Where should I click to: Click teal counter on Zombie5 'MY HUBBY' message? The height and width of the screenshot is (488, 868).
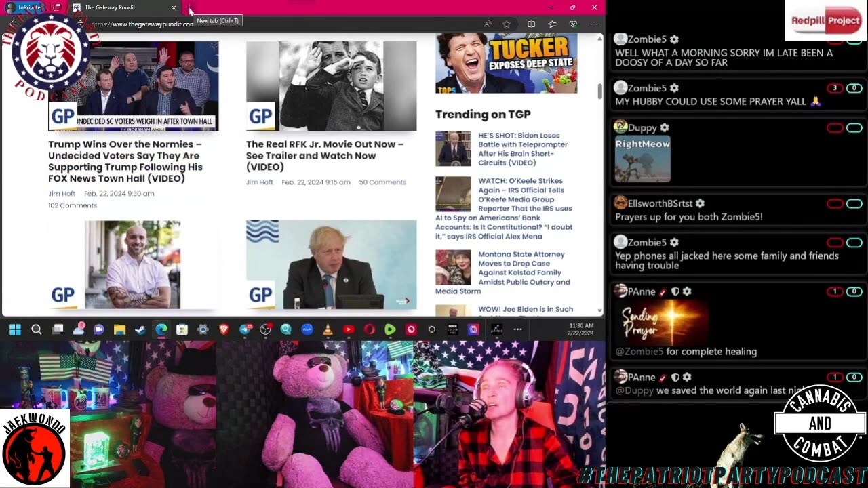854,88
